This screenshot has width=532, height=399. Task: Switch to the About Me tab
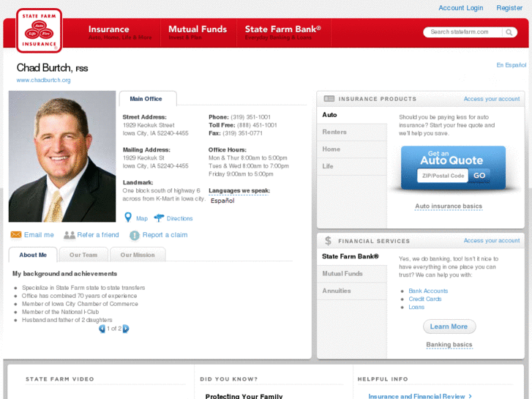pos(33,255)
